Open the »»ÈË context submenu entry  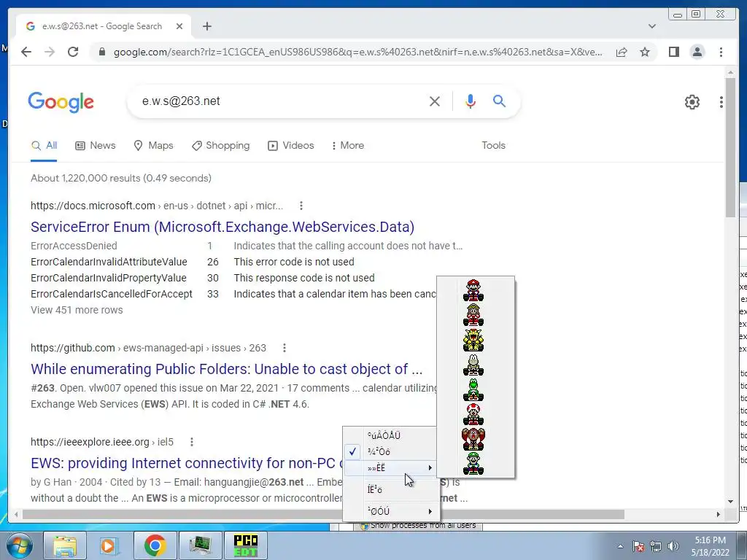[391, 467]
